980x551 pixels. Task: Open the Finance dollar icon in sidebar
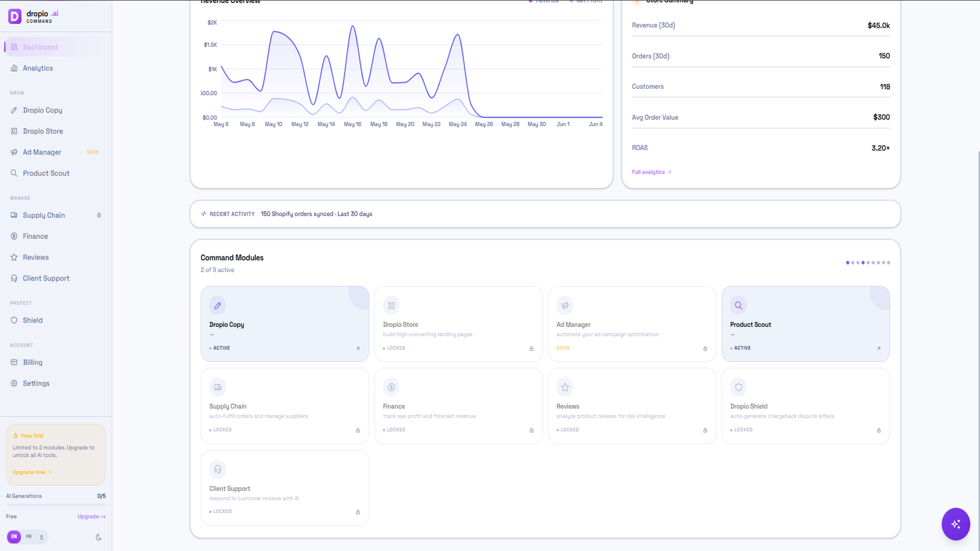pos(14,236)
